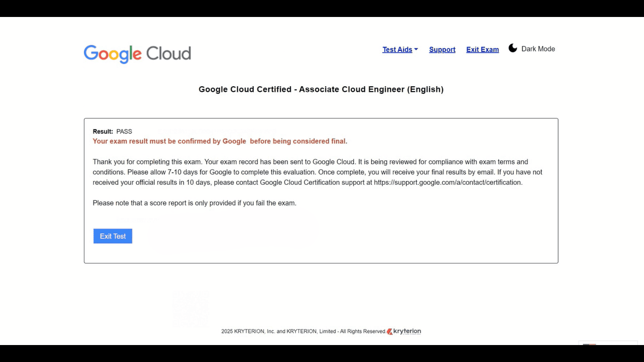The width and height of the screenshot is (644, 362).
Task: Click the faded QR code above the footer
Action: tap(190, 309)
